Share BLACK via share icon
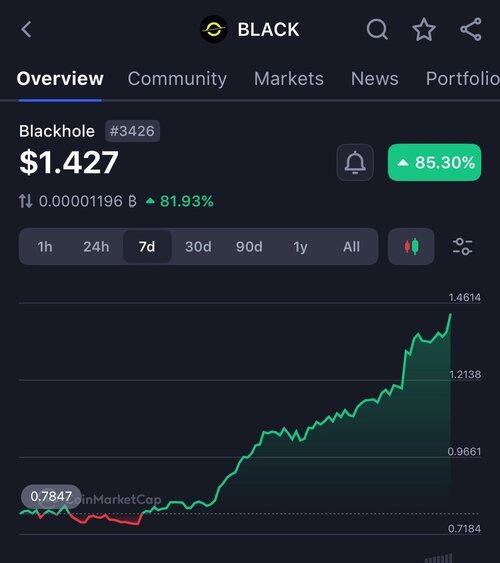Image resolution: width=500 pixels, height=563 pixels. coord(471,29)
